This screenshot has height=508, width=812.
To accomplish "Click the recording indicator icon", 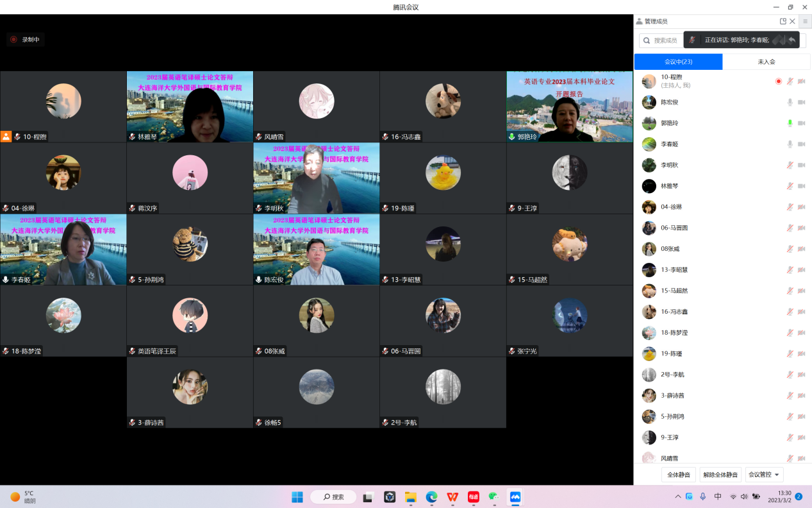I will (13, 39).
